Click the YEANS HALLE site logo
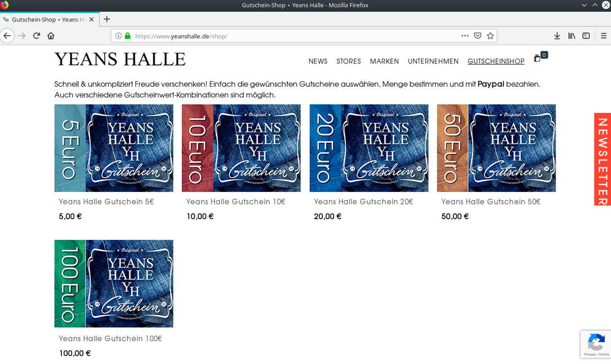This screenshot has width=611, height=364. [120, 59]
